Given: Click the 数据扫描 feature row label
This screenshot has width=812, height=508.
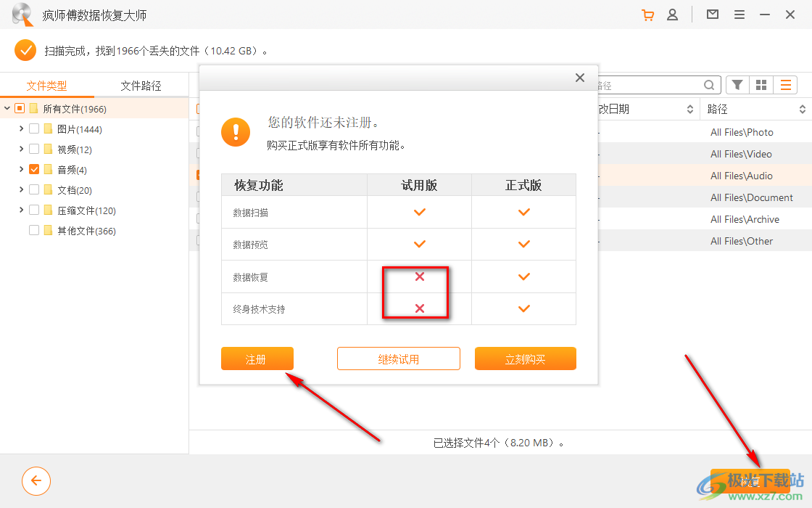Looking at the screenshot, I should point(250,213).
